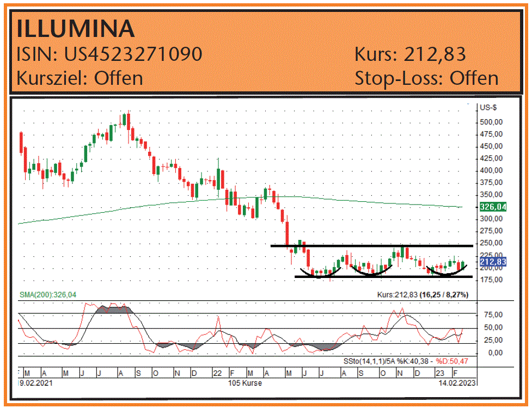The image size is (532, 408).
Task: Click the ILLUMINA title heading
Action: pyautogui.click(x=76, y=28)
